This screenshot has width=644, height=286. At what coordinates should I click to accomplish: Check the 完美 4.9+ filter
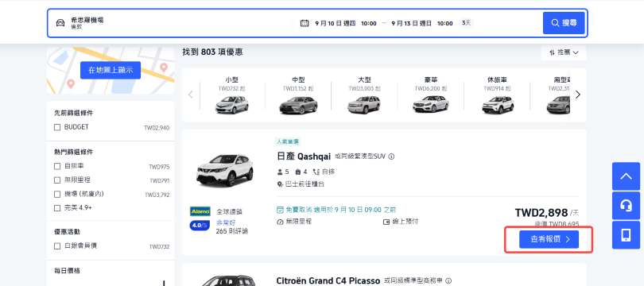[x=57, y=208]
